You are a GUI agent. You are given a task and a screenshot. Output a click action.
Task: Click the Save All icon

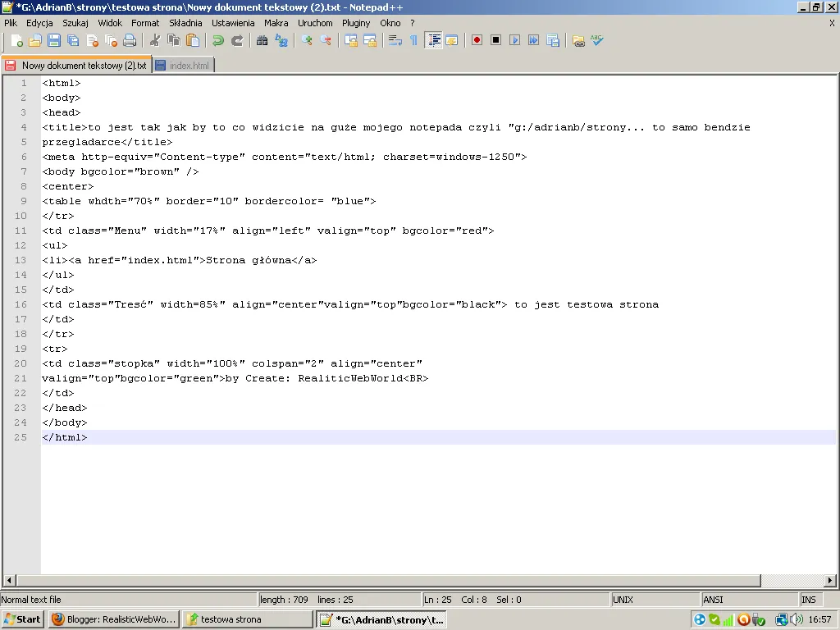[x=73, y=41]
